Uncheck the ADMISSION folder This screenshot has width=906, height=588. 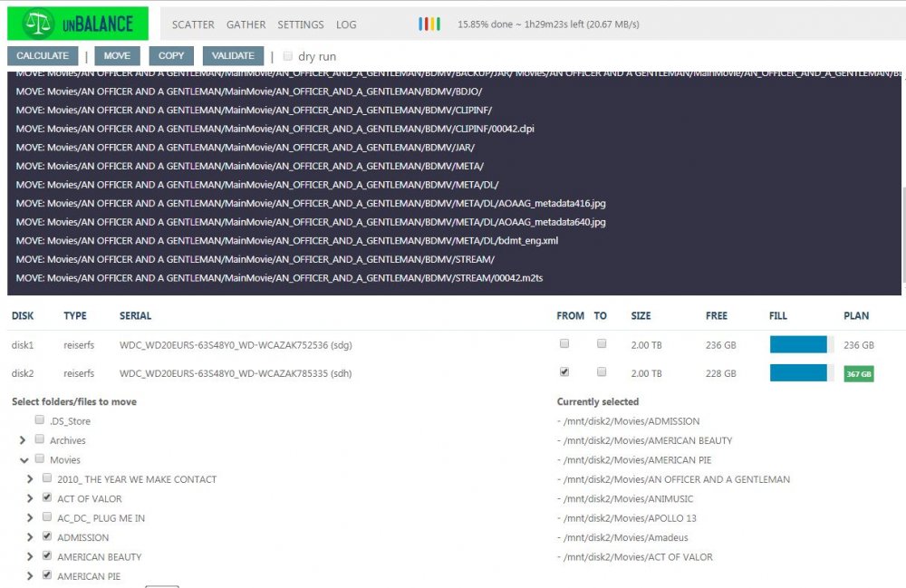click(47, 536)
